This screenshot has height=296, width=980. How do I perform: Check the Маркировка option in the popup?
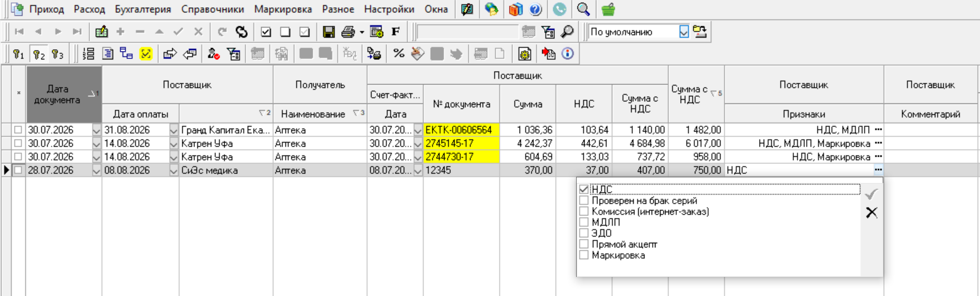[584, 255]
